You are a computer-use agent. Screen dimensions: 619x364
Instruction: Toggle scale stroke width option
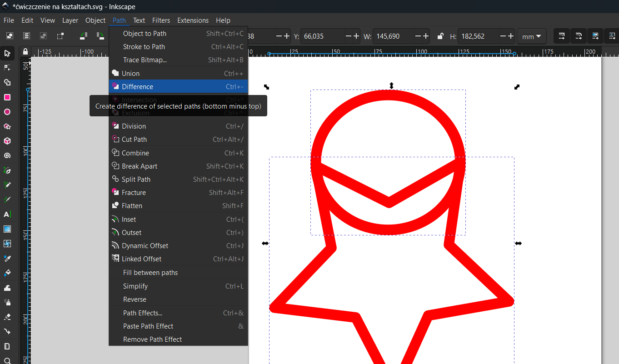click(562, 36)
